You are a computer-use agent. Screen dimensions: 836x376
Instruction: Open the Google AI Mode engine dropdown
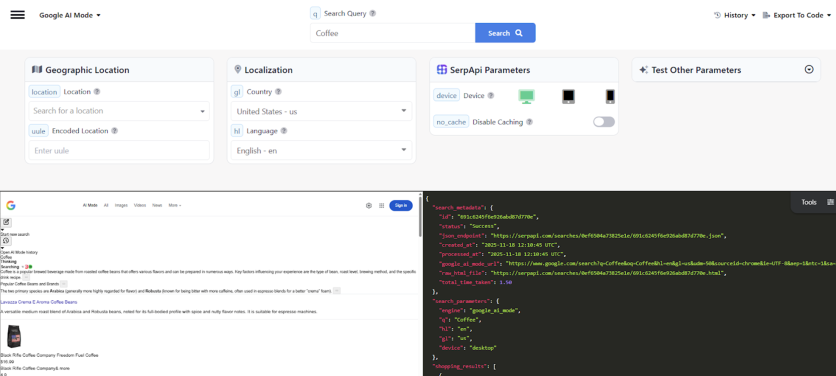coord(70,15)
